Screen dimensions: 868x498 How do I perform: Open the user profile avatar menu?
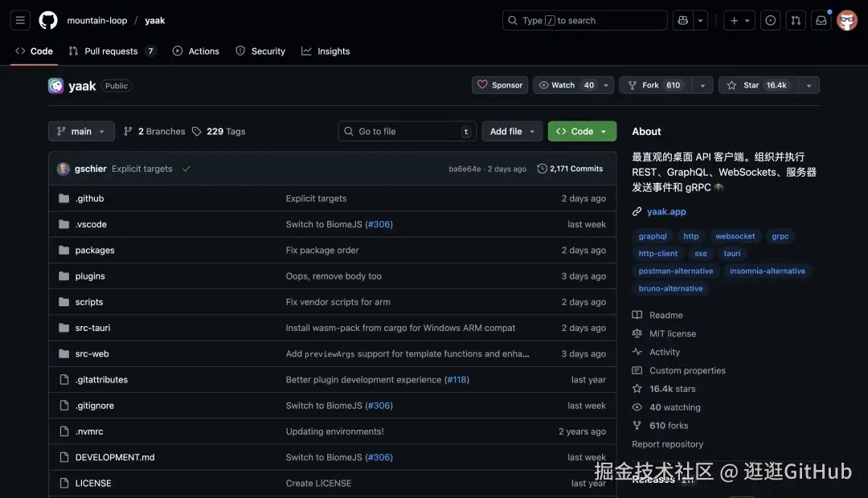847,20
